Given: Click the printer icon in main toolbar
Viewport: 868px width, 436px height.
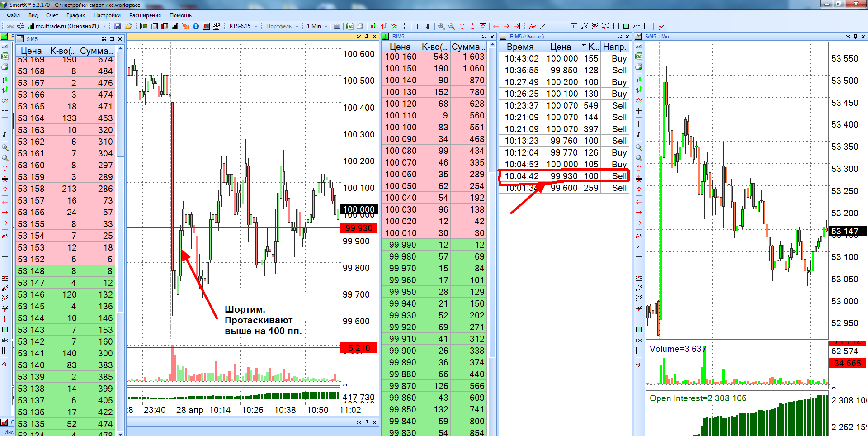Looking at the screenshot, I should click(x=360, y=26).
